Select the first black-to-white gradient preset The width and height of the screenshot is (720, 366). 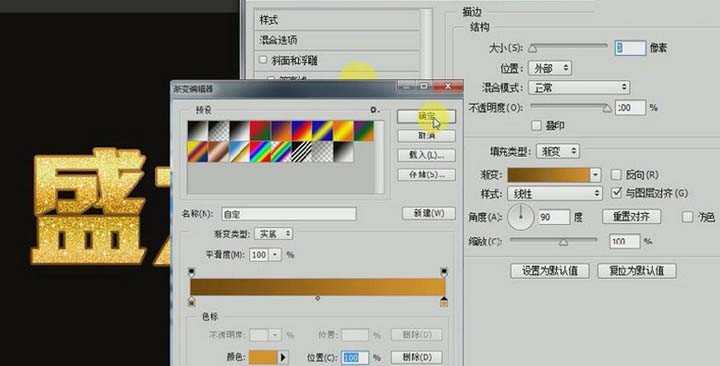(197, 131)
